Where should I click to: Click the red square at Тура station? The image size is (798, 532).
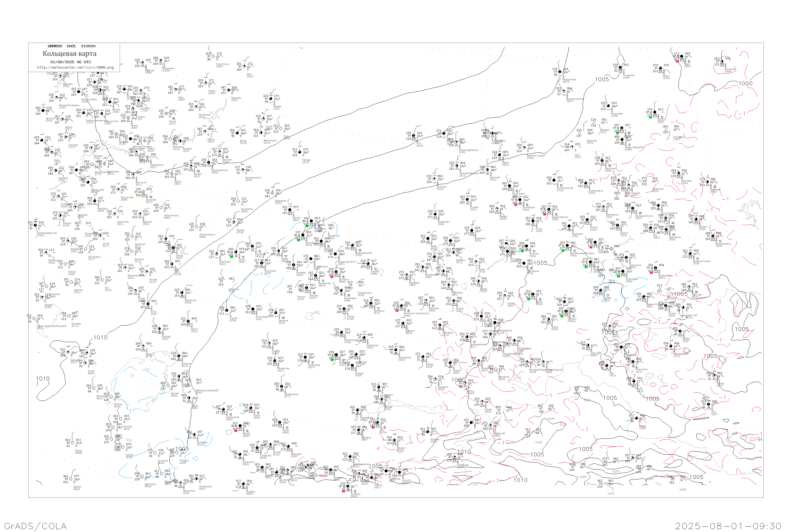pyautogui.click(x=677, y=61)
